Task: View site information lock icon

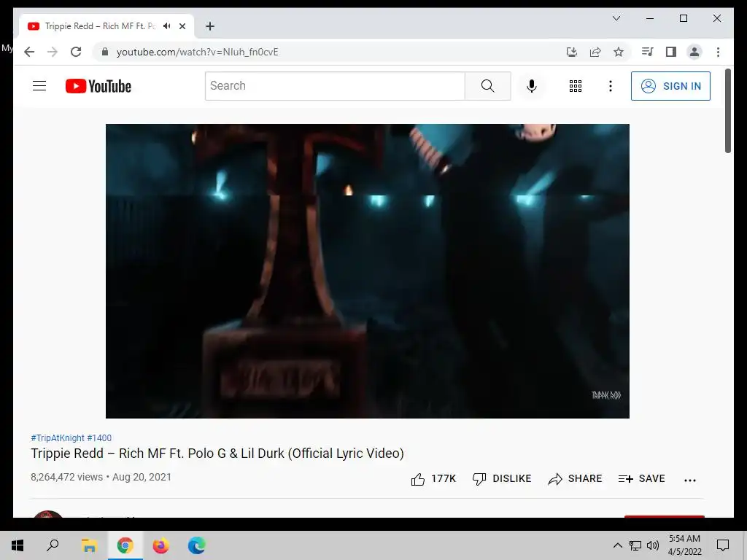Action: pyautogui.click(x=105, y=52)
